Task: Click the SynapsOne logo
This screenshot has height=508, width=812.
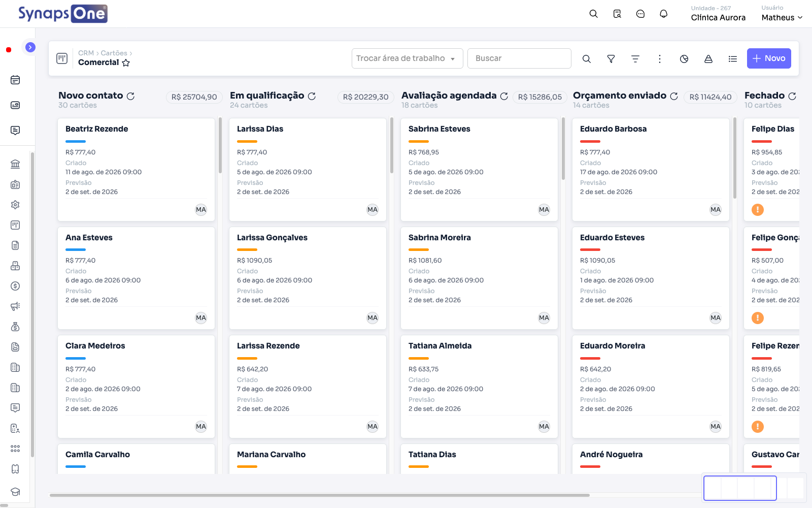Action: tap(62, 14)
